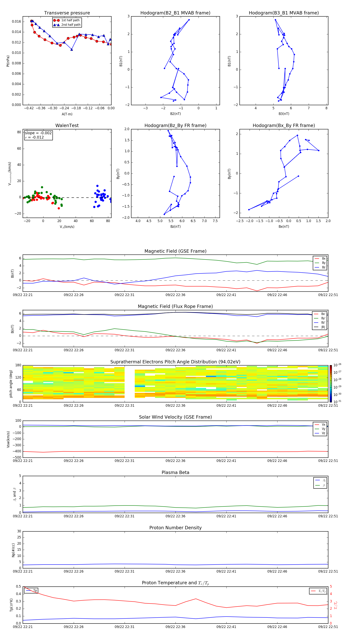Viewport: 351px width, 644px height.
Task: Select "Vz" in the solar wind legend
Action: tap(320, 433)
